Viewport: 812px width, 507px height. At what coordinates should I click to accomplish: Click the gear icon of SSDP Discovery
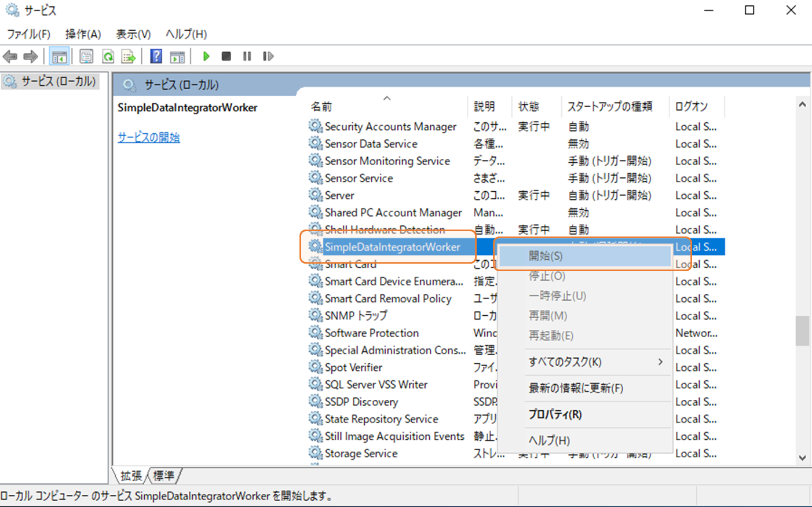click(x=315, y=402)
